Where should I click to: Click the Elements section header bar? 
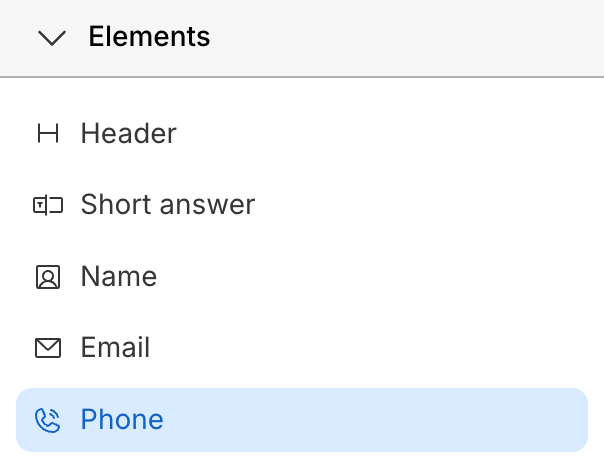400,38
